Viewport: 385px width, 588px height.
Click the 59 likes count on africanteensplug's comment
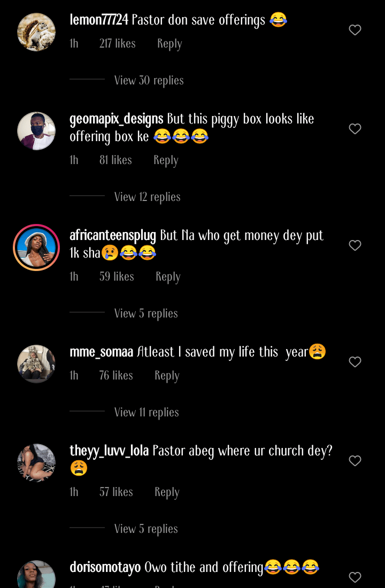(x=117, y=276)
